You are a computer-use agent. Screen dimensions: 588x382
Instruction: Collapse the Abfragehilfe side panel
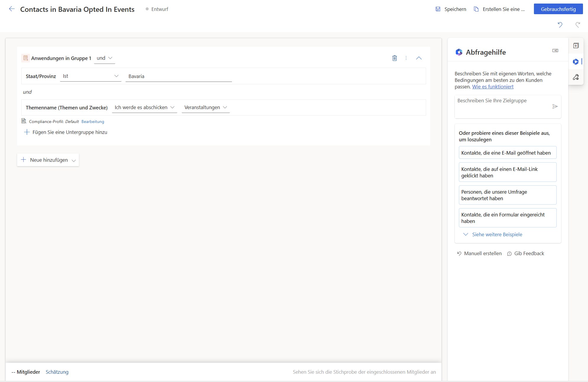tap(555, 51)
